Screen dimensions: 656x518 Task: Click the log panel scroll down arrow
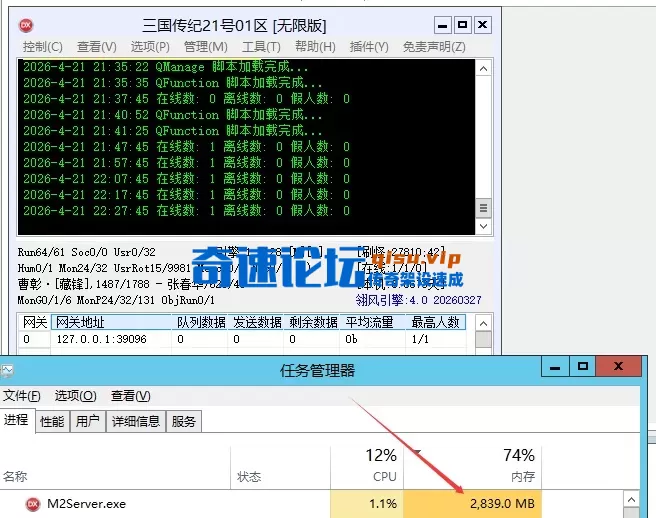pyautogui.click(x=484, y=226)
